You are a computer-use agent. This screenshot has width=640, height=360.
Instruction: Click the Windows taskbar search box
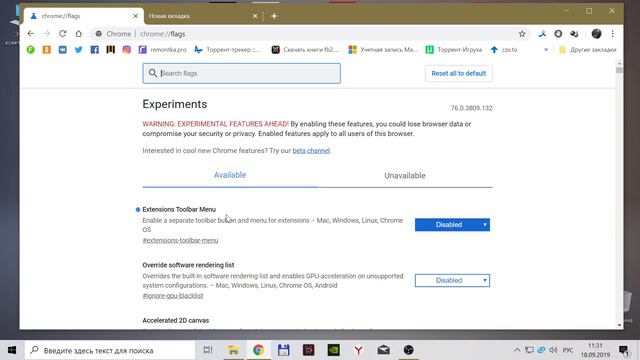click(x=110, y=350)
